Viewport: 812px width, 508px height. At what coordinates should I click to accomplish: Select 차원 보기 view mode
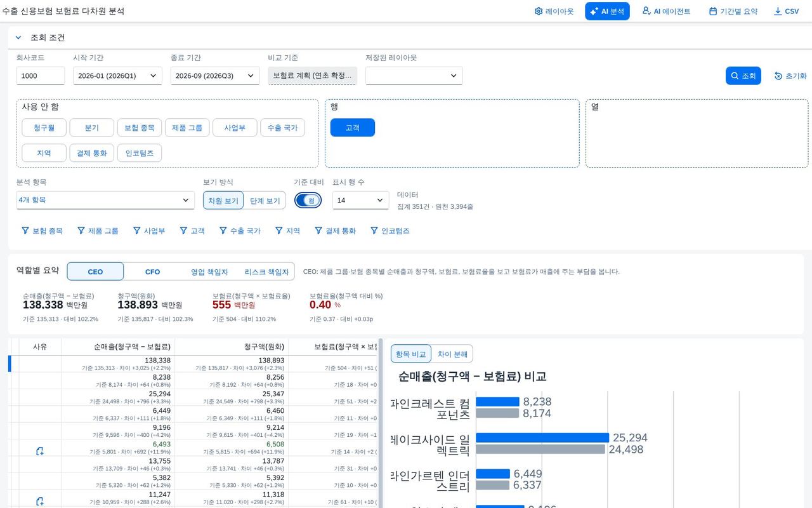point(223,201)
